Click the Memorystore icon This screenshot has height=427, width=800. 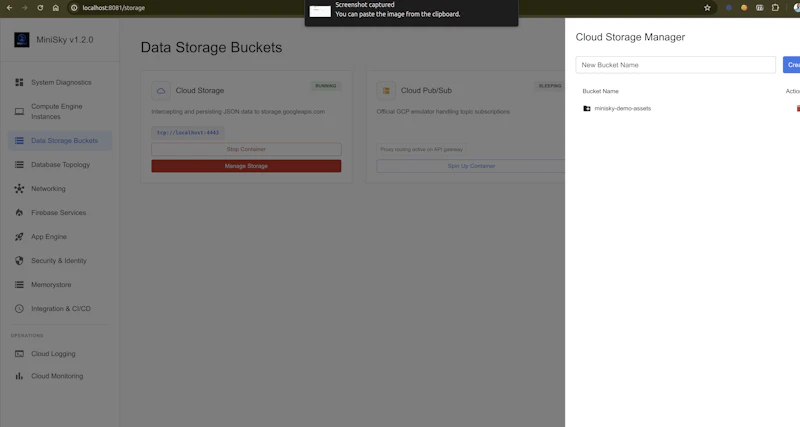point(19,285)
